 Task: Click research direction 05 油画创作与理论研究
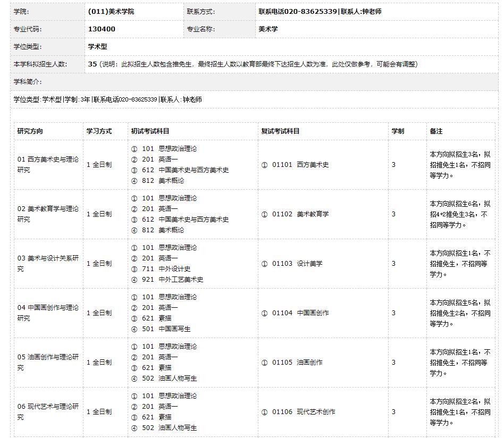tap(47, 363)
